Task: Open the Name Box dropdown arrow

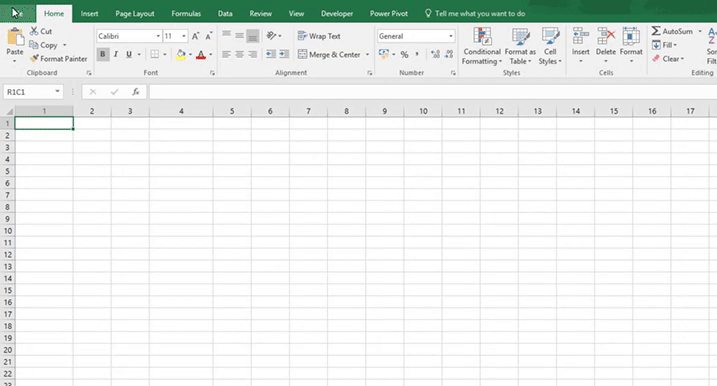Action: pos(57,91)
